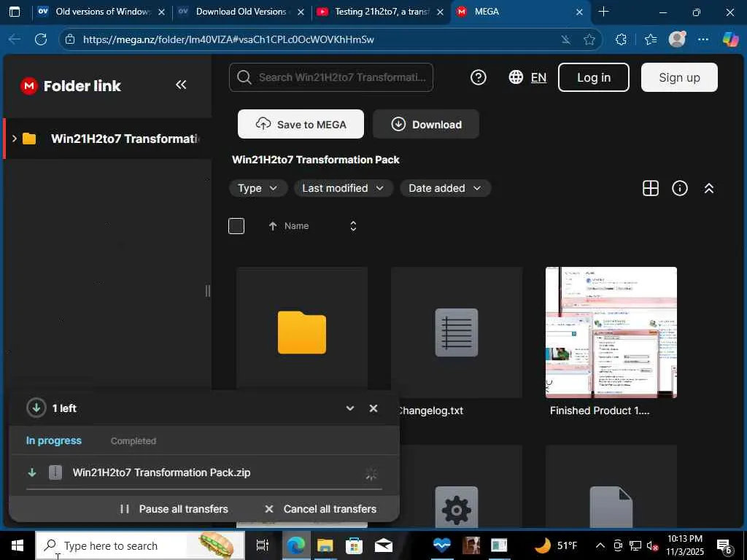
Task: View site information lock icon
Action: (x=70, y=39)
